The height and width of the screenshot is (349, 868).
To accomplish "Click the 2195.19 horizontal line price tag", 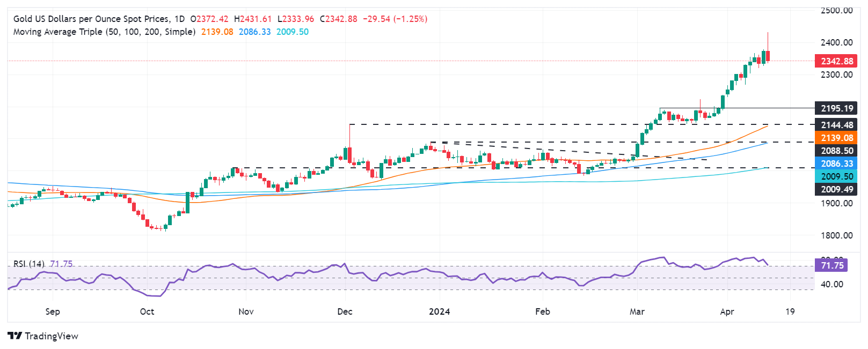I will [x=837, y=108].
